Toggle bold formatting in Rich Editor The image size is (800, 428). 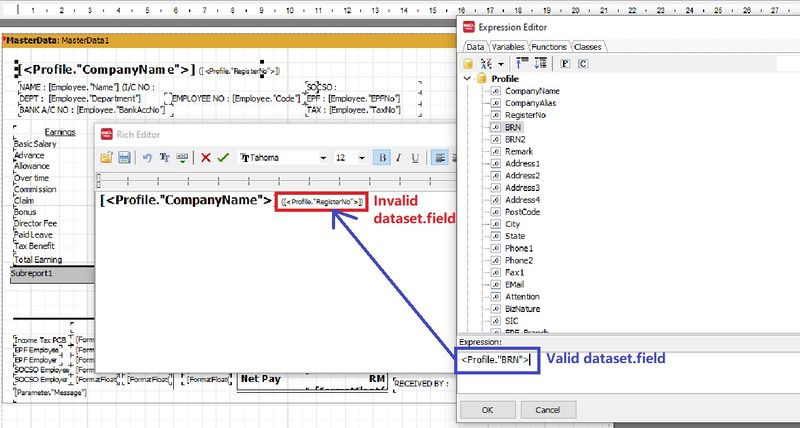pos(381,158)
